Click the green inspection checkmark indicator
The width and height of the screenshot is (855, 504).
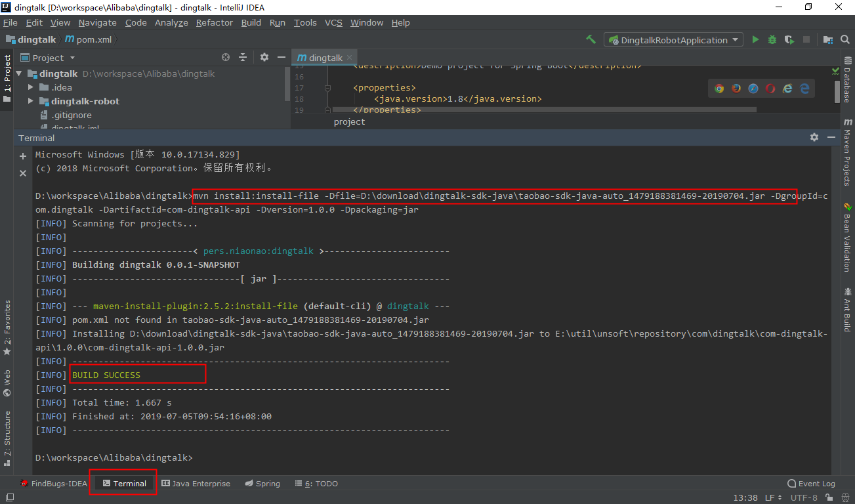coord(836,70)
